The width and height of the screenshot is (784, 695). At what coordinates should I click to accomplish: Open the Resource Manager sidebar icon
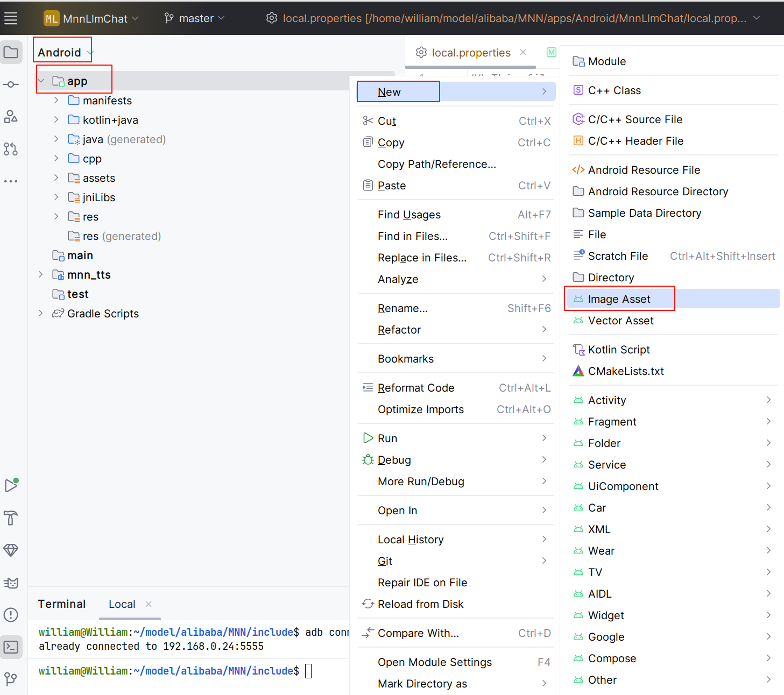pyautogui.click(x=11, y=117)
